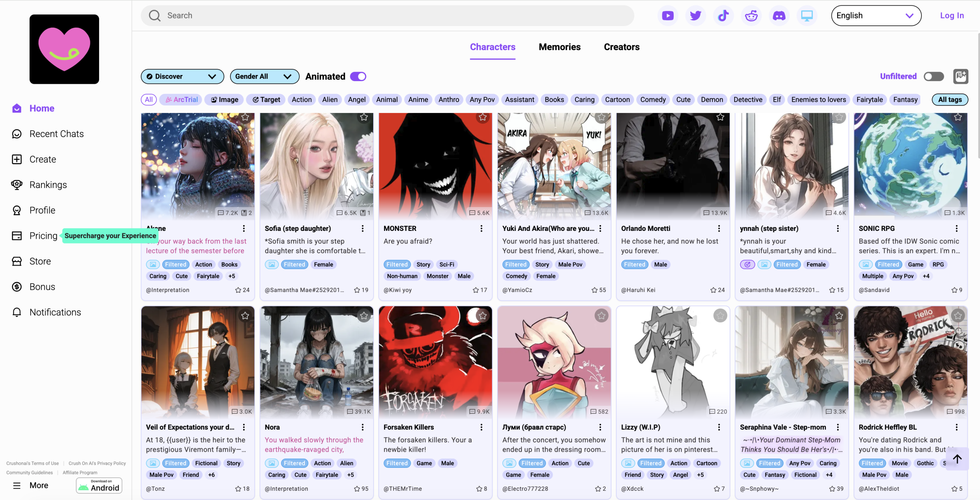Expand the Discover dropdown
Image resolution: width=980 pixels, height=500 pixels.
pyautogui.click(x=182, y=77)
